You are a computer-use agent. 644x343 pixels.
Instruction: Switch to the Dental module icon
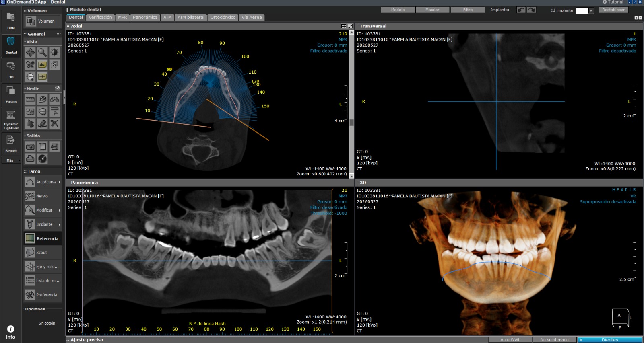click(11, 45)
